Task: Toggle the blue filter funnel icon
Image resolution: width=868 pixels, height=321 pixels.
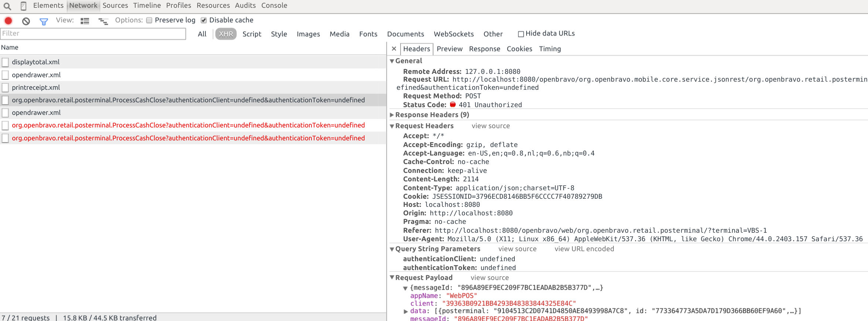Action: pyautogui.click(x=44, y=21)
